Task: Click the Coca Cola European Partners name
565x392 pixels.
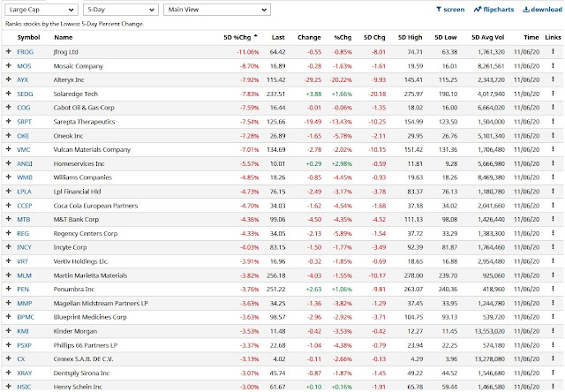Action: [95, 206]
